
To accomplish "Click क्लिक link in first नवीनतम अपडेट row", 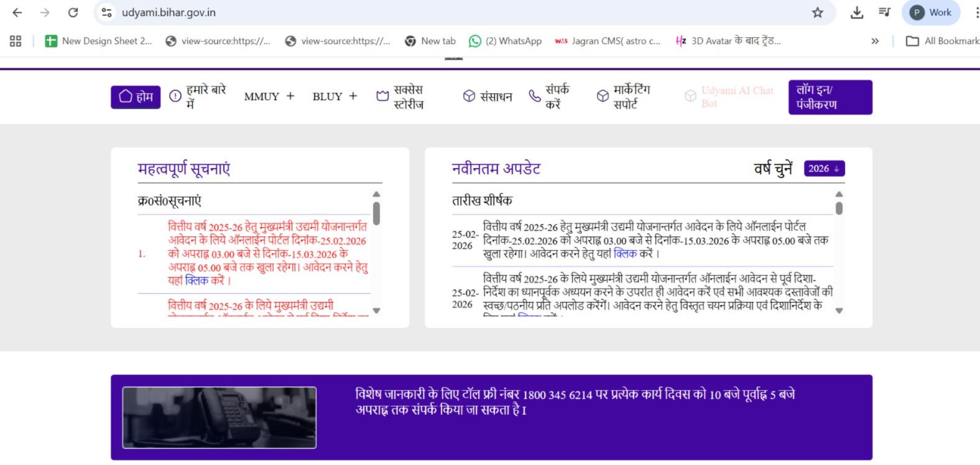I will (625, 254).
